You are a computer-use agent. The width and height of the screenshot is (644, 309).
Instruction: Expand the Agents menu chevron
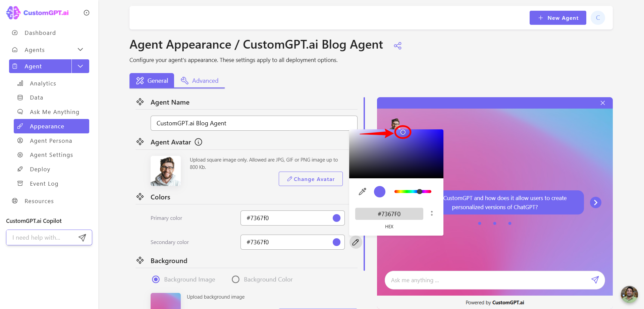click(x=80, y=50)
